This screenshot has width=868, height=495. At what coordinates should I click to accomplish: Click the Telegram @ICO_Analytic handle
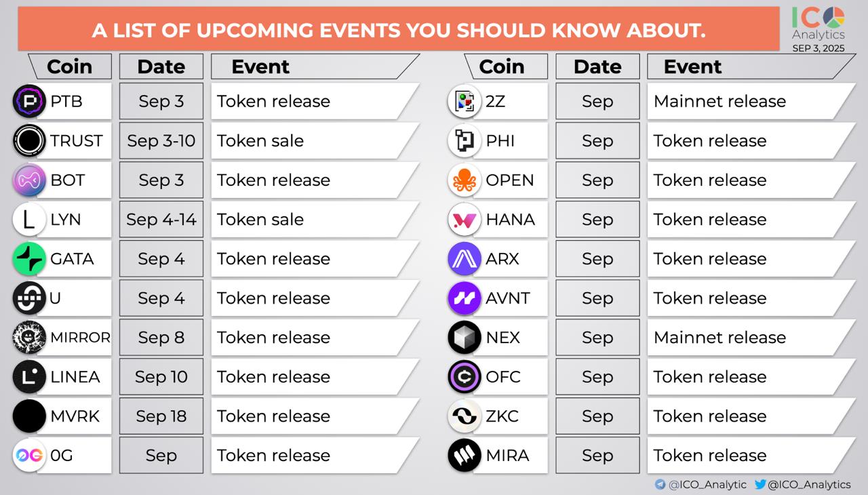click(701, 484)
